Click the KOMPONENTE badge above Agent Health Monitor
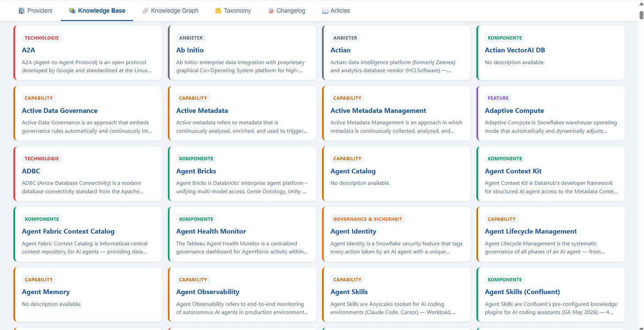 [196, 219]
